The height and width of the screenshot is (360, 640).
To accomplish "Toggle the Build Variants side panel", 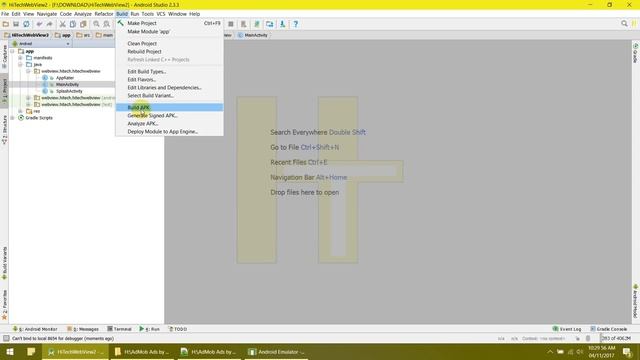I will click(4, 263).
